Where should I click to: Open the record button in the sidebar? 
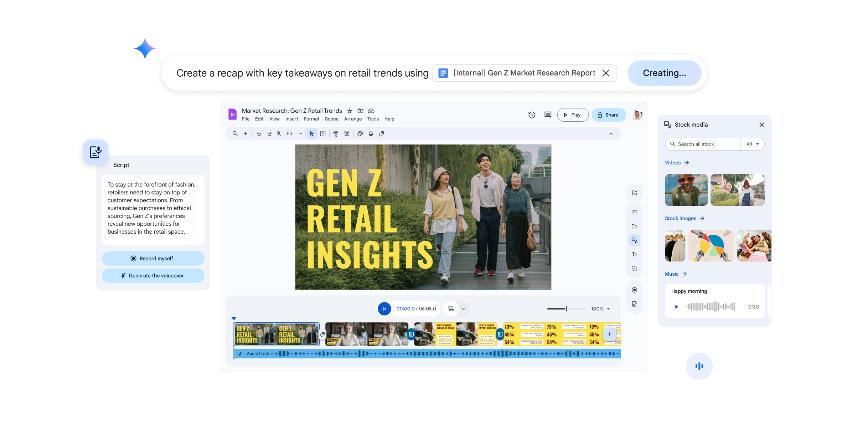coord(634,290)
